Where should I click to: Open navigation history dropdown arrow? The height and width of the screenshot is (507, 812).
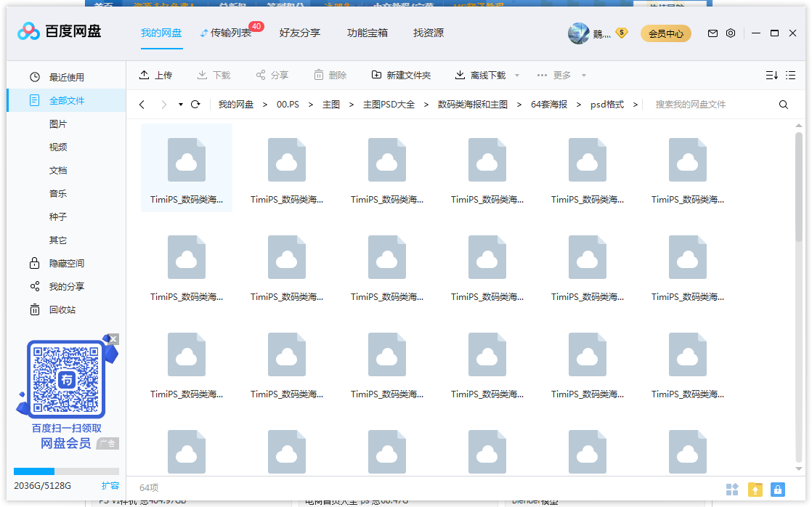pyautogui.click(x=181, y=105)
